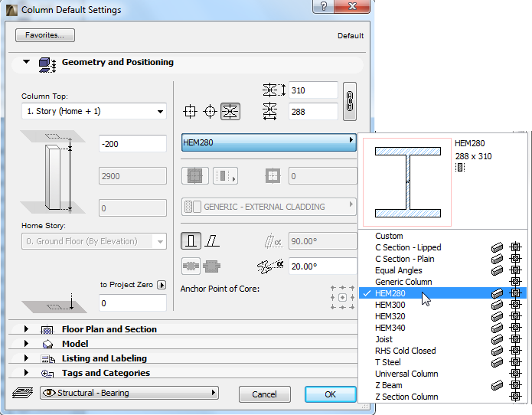The image size is (532, 415).
Task: Select complex profile column icon
Action: coord(230,111)
